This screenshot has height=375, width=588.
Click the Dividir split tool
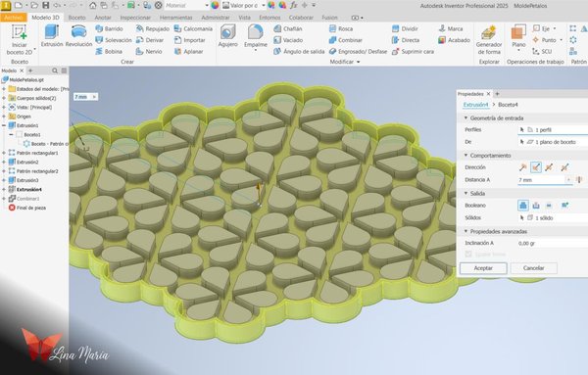tap(405, 28)
